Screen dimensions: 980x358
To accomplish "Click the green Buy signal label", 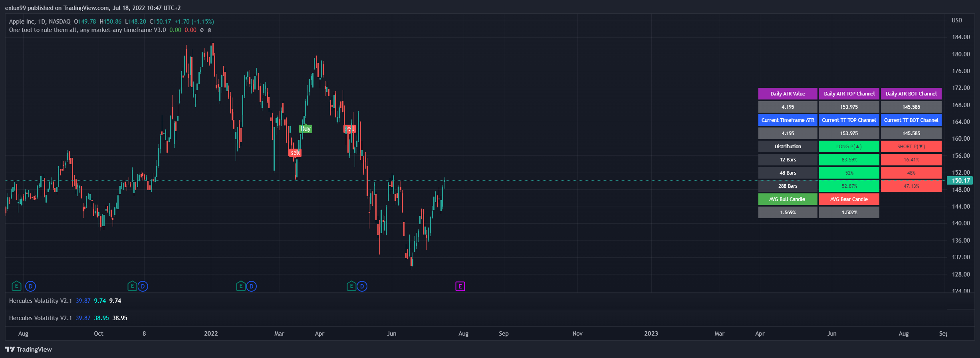I will 306,129.
